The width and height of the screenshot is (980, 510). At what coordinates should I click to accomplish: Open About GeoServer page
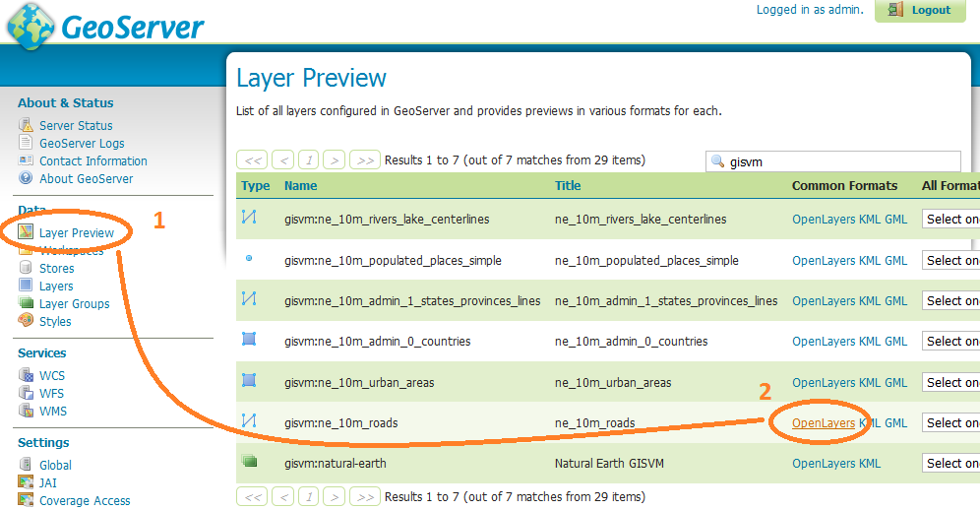(x=87, y=178)
